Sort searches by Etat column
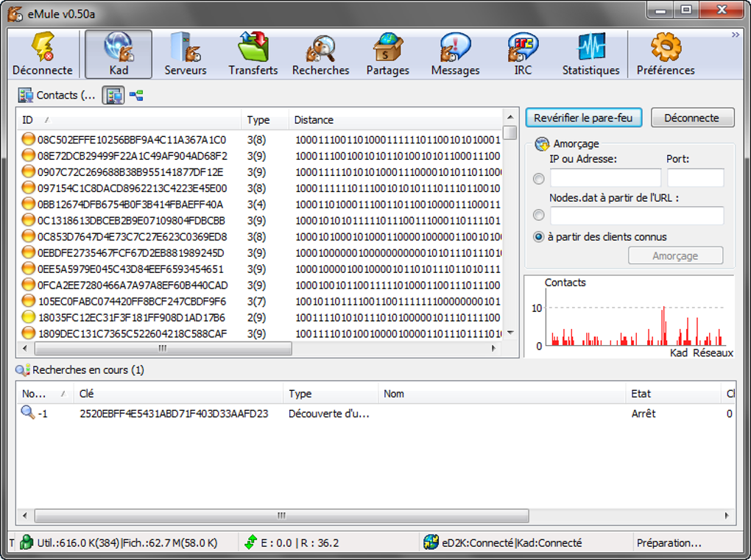The height and width of the screenshot is (560, 751). pos(674,394)
